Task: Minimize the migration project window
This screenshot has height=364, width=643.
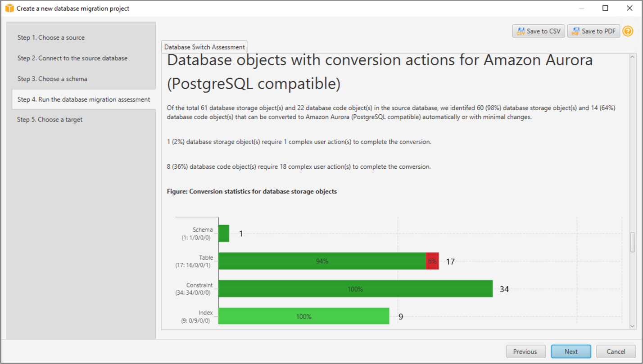Action: 581,8
